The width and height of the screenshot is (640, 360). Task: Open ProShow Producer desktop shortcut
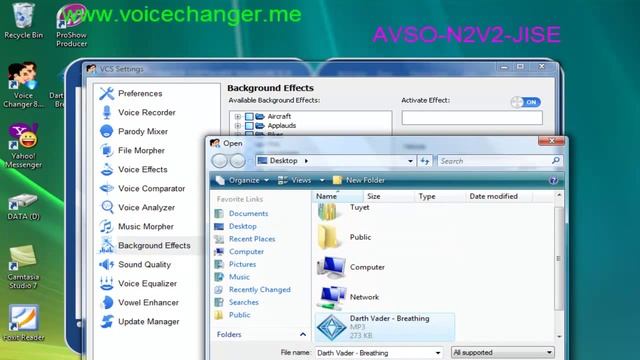[x=71, y=25]
